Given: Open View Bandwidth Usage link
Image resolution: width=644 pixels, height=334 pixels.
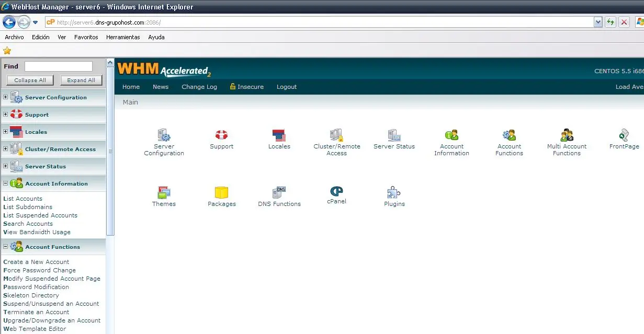Looking at the screenshot, I should tap(37, 232).
